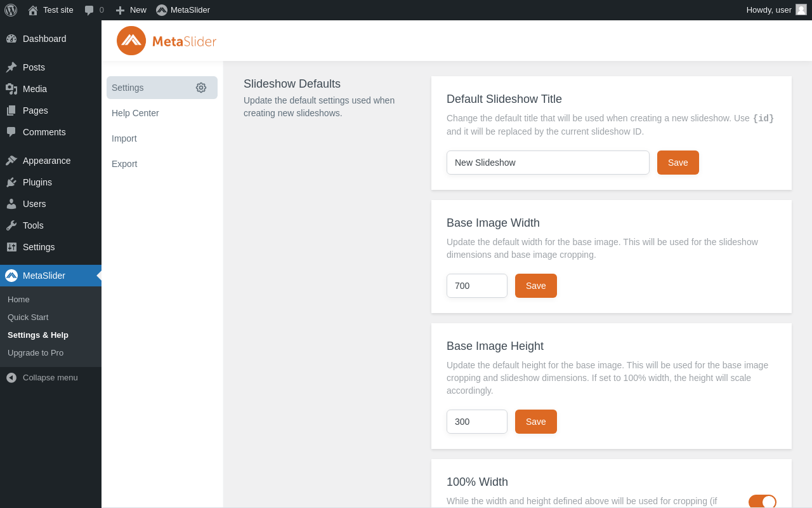Viewport: 812px width, 508px height.
Task: Save the Base Image Height value
Action: 535,422
